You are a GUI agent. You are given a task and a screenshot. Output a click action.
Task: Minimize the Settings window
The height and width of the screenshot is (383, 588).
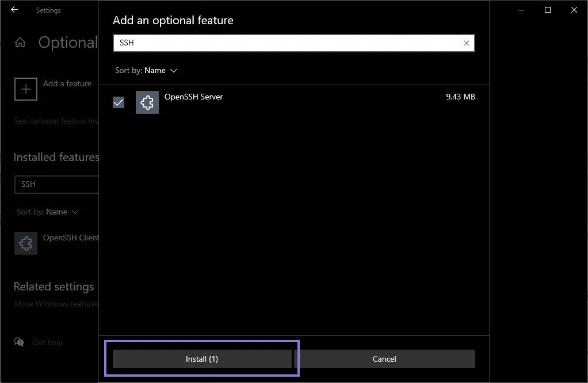click(521, 10)
